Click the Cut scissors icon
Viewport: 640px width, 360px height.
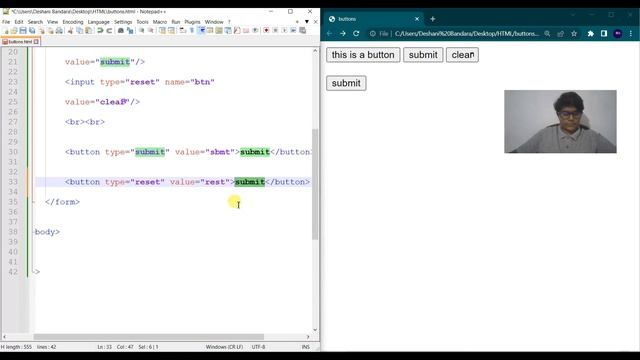point(70,31)
